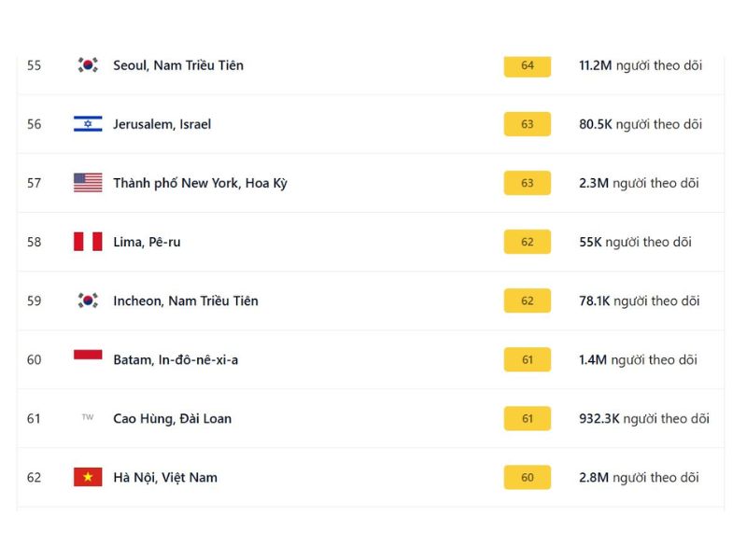Image resolution: width=747 pixels, height=560 pixels.
Task: Select Cao Hùng, Đài Loan entry
Action: [172, 418]
